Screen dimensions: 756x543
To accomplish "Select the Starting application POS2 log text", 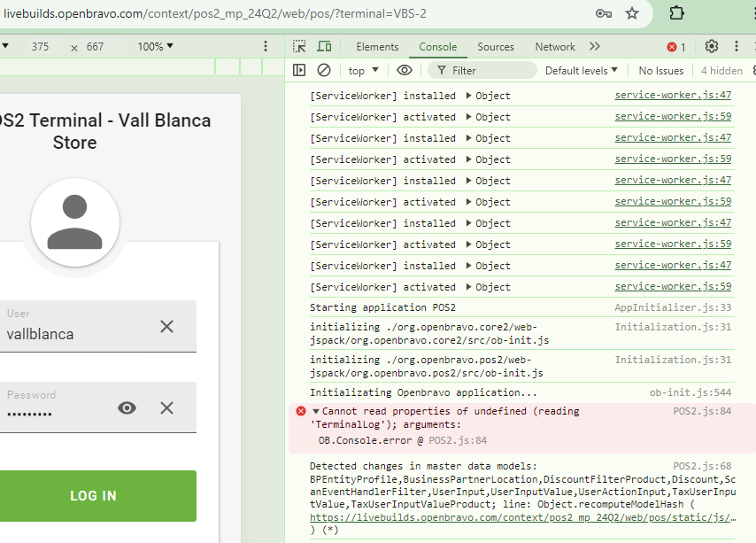I will coord(382,307).
